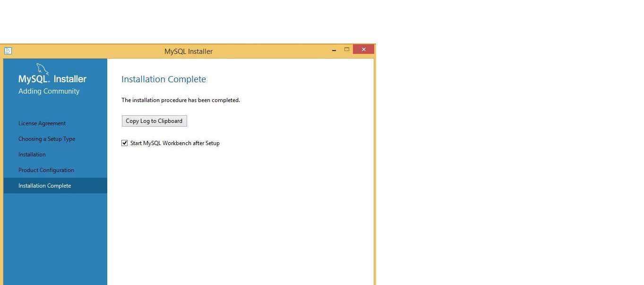Image resolution: width=644 pixels, height=285 pixels.
Task: Click empty blue sidebar area below the steps
Action: coord(55,236)
